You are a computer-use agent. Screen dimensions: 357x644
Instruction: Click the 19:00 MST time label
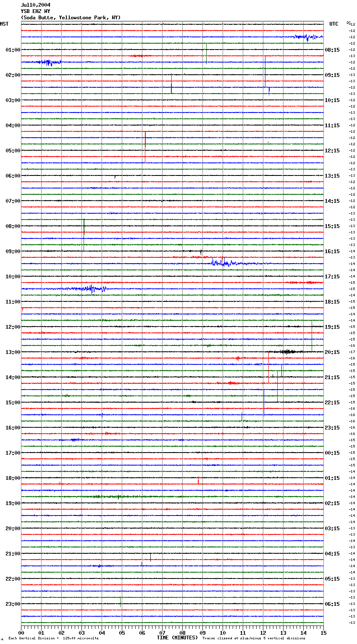13,503
